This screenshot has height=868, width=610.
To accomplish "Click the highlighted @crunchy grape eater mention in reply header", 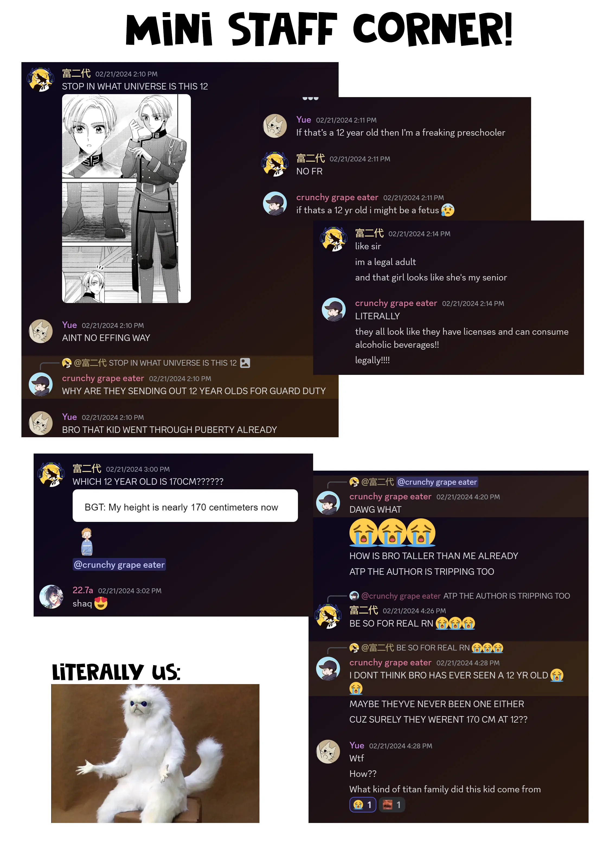I will tap(437, 482).
